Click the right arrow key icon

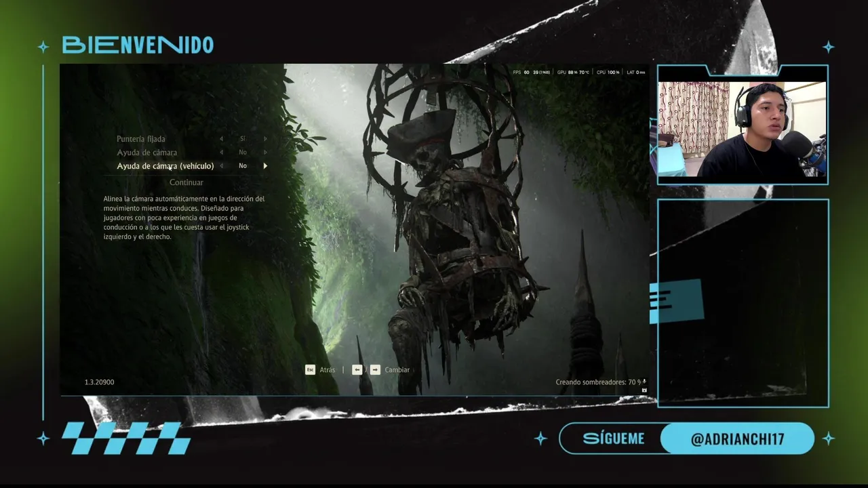click(x=375, y=369)
